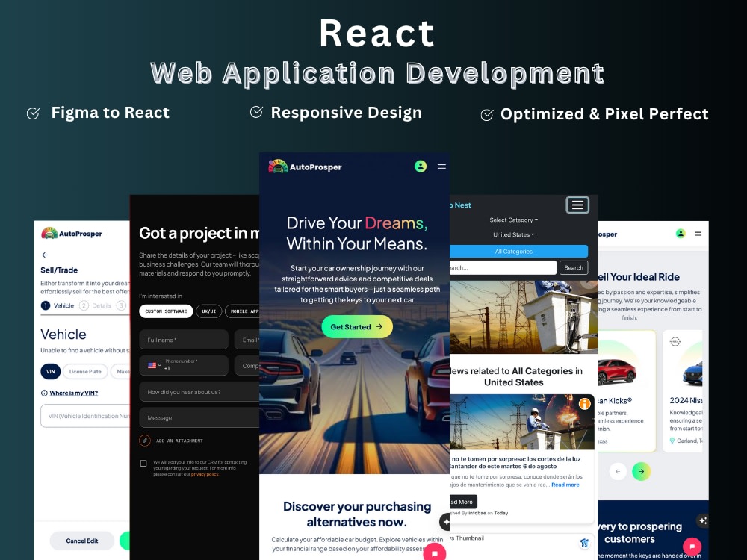Viewport: 747px width, 560px height.
Task: Click AutoProsper logo in Sell/Trade screen
Action: click(x=72, y=233)
